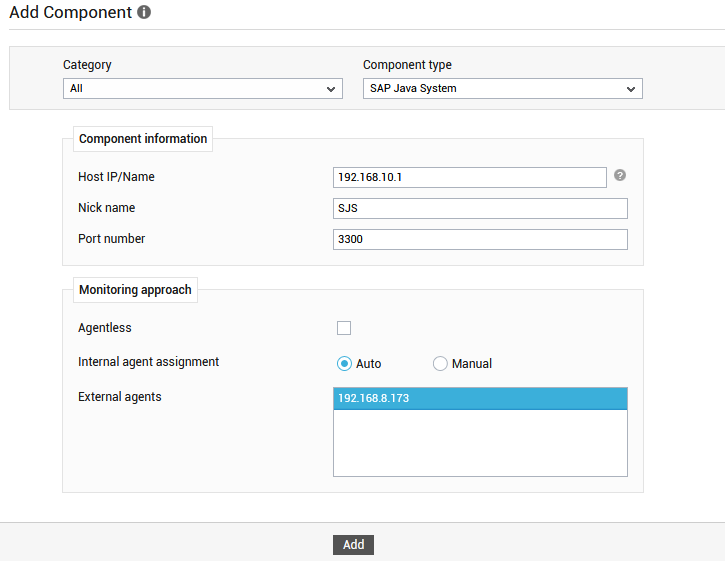Image resolution: width=725 pixels, height=561 pixels.
Task: Open the Category dropdown showing All
Action: click(203, 88)
